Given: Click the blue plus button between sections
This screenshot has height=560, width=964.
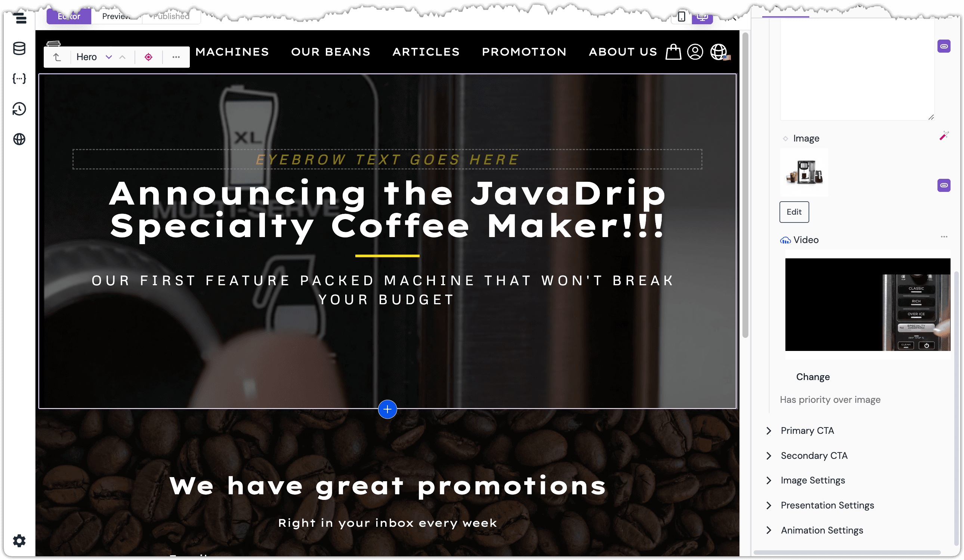Looking at the screenshot, I should point(387,409).
